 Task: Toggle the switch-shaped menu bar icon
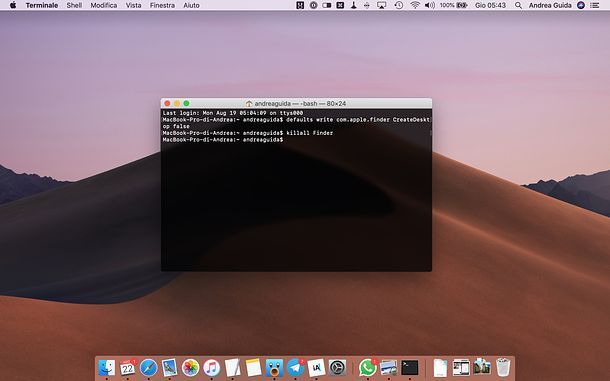(327, 5)
